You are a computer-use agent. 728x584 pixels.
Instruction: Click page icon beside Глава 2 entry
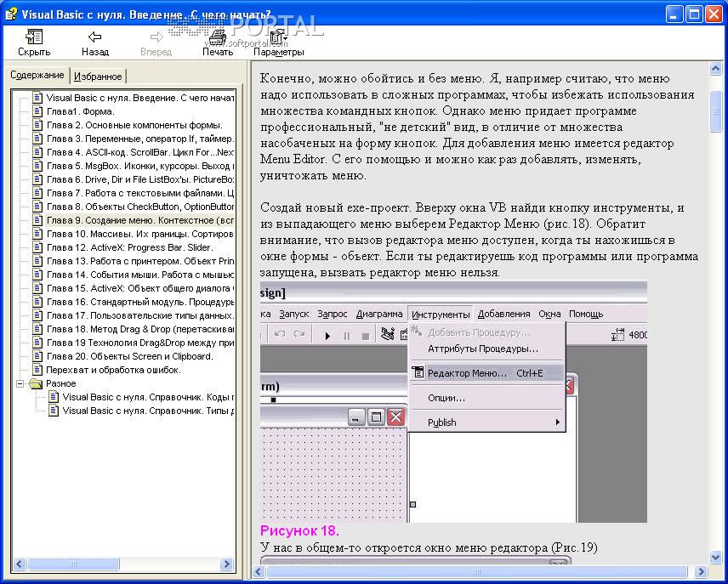click(x=37, y=125)
